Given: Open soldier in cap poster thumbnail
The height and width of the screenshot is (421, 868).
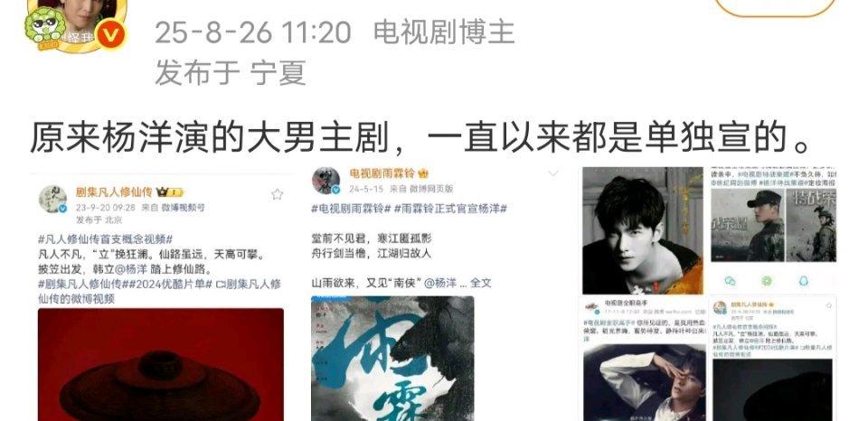Looking at the screenshot, I should pos(748,225).
